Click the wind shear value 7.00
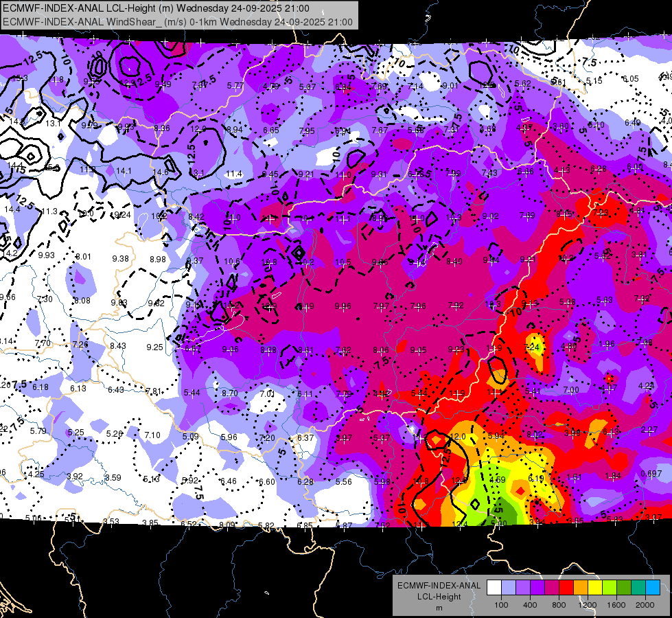Viewport: 672px width, 618px height. (571, 389)
